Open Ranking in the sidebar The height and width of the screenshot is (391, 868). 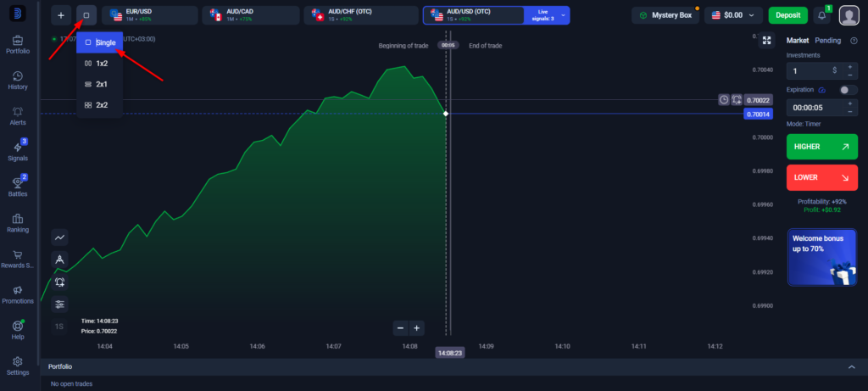point(18,223)
